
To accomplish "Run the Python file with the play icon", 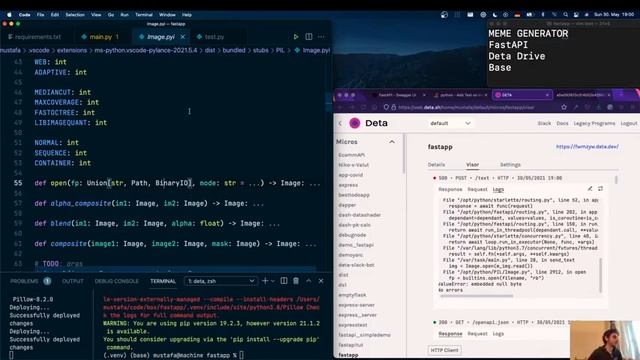I will tap(296, 37).
